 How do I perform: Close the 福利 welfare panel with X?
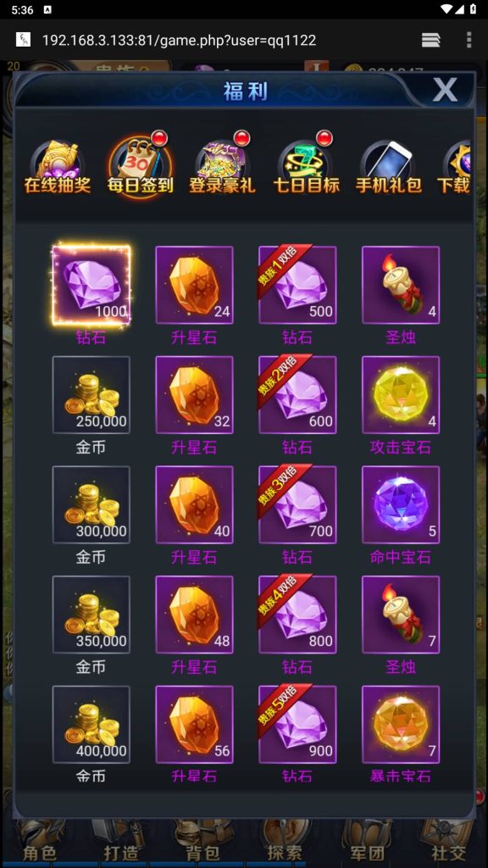[x=445, y=89]
